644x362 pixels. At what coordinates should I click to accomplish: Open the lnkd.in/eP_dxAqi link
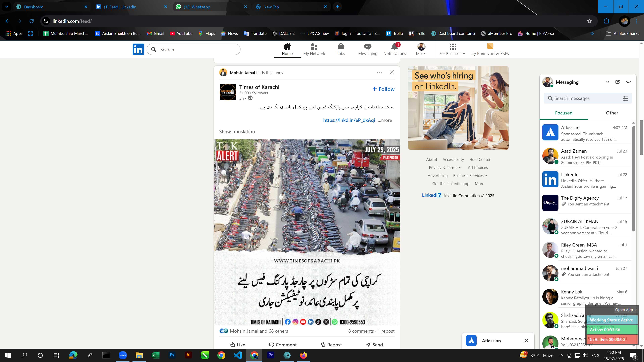[x=349, y=120]
